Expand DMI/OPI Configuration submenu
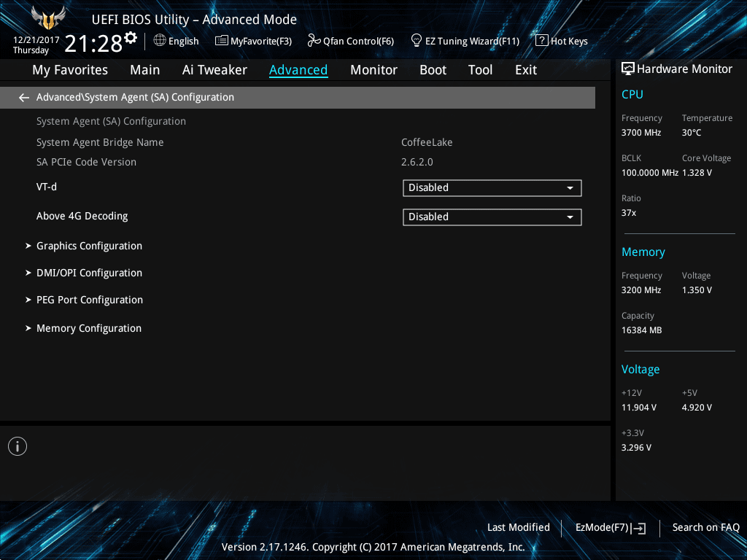This screenshot has height=560, width=747. click(x=89, y=273)
